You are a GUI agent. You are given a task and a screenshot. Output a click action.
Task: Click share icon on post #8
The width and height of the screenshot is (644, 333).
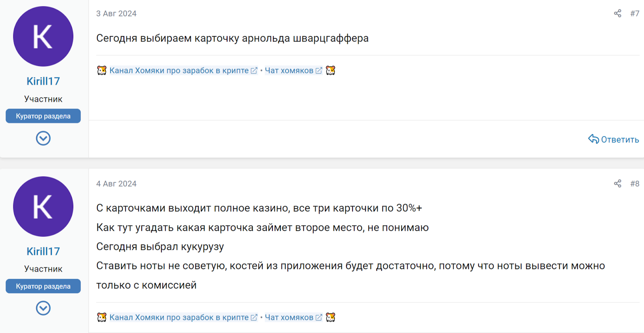coord(617,184)
